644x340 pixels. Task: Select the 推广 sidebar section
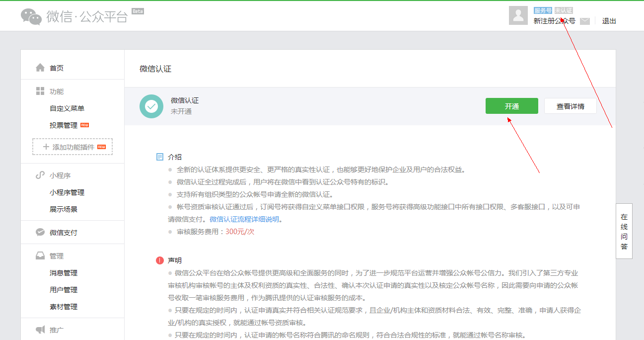pyautogui.click(x=57, y=330)
